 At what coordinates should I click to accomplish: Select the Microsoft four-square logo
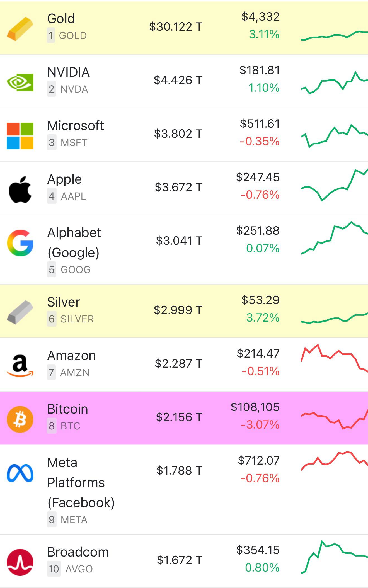[20, 136]
